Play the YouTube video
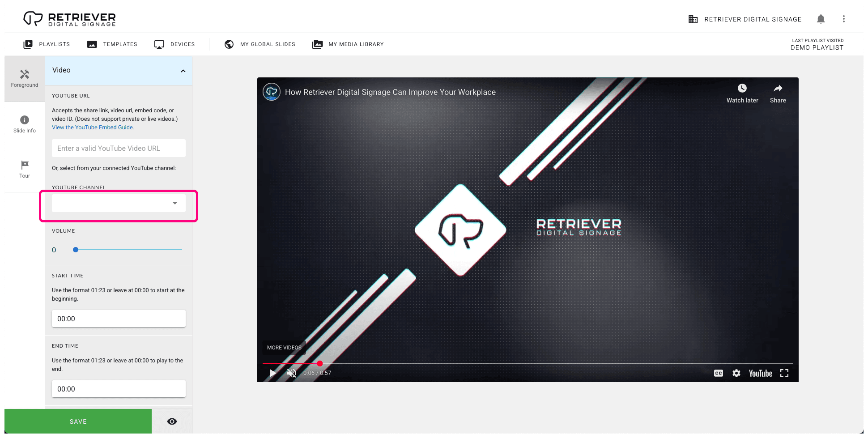 click(272, 373)
